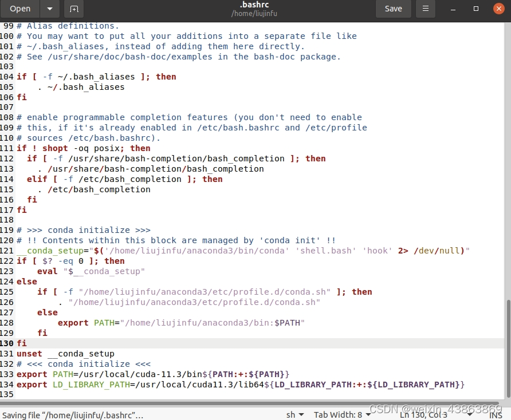Open the "Ln 130, Col 3" go-to-line dropdown

[x=423, y=414]
